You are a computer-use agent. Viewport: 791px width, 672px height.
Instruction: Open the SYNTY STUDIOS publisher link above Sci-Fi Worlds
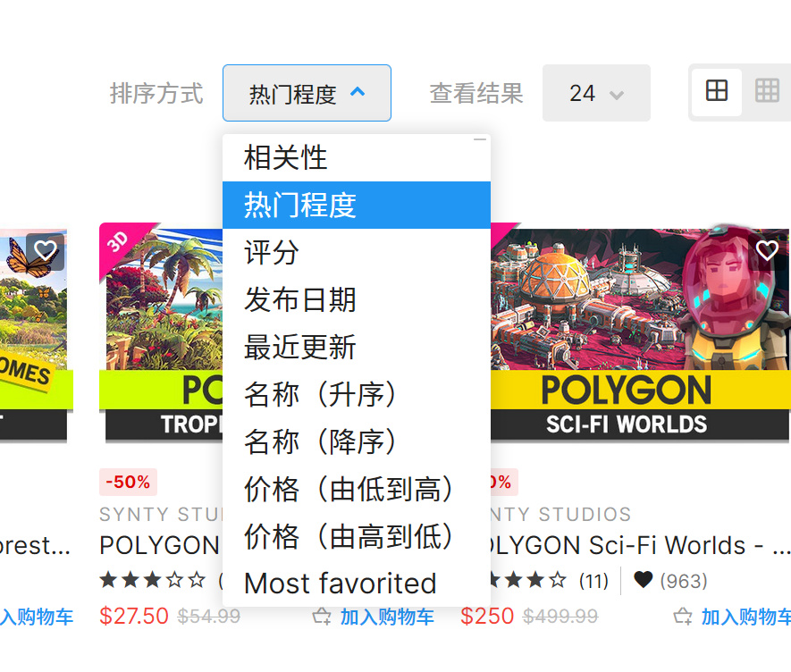[561, 514]
